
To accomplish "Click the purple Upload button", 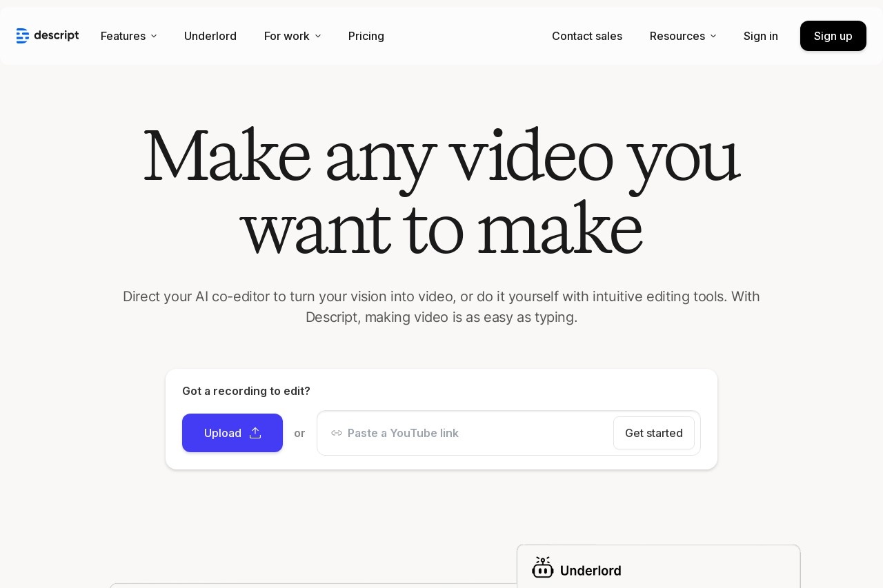I will click(232, 433).
